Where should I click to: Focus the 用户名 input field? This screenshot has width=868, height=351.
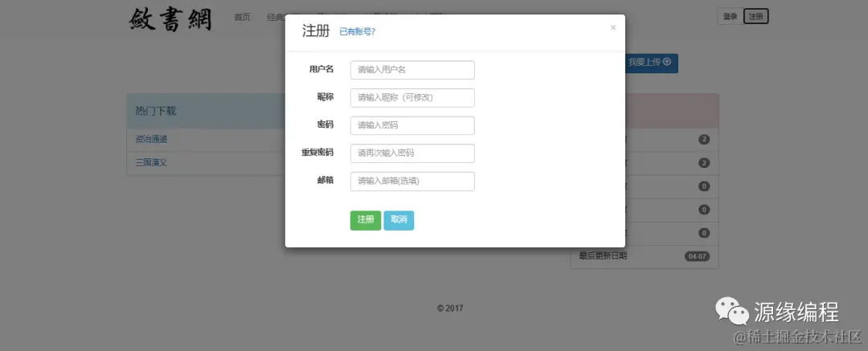tap(412, 70)
